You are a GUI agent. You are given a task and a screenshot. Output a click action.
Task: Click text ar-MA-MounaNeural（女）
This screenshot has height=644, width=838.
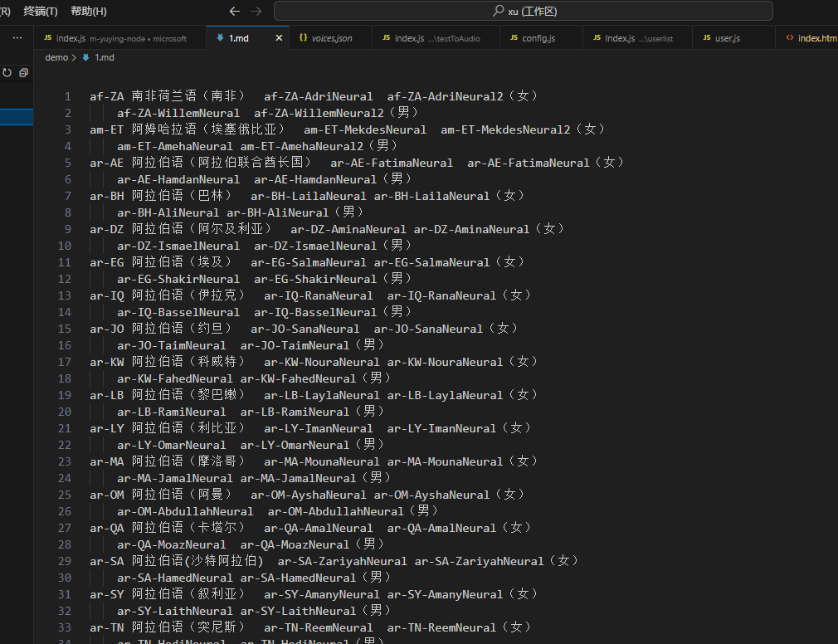coord(462,461)
